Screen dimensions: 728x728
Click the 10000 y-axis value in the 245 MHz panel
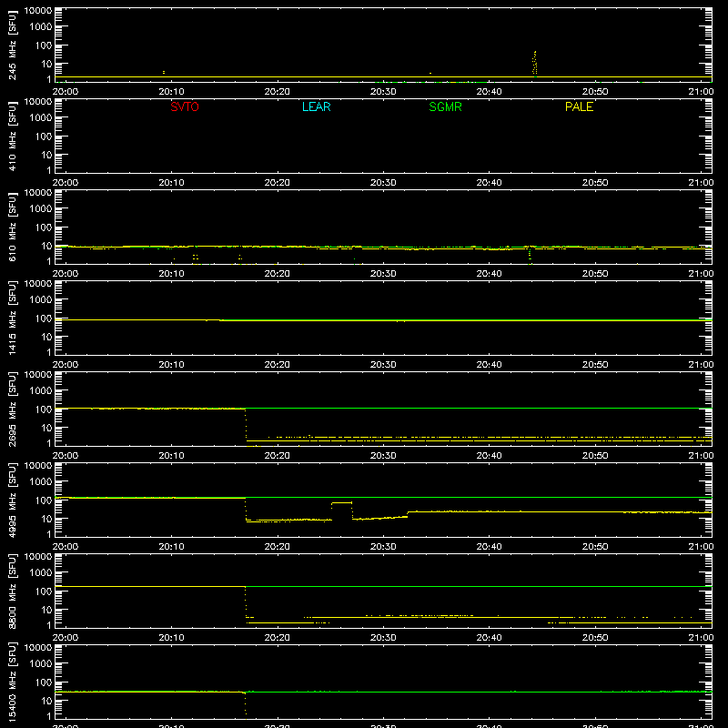[38, 10]
